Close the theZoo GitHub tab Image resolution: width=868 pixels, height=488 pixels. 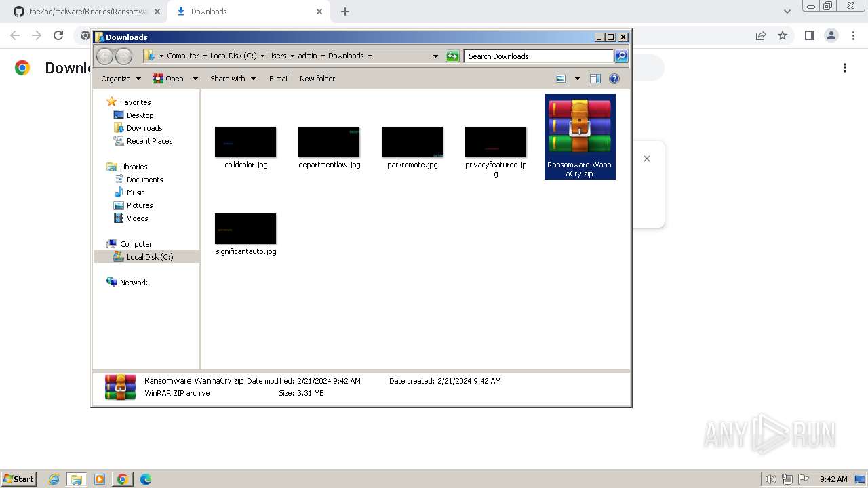(157, 12)
